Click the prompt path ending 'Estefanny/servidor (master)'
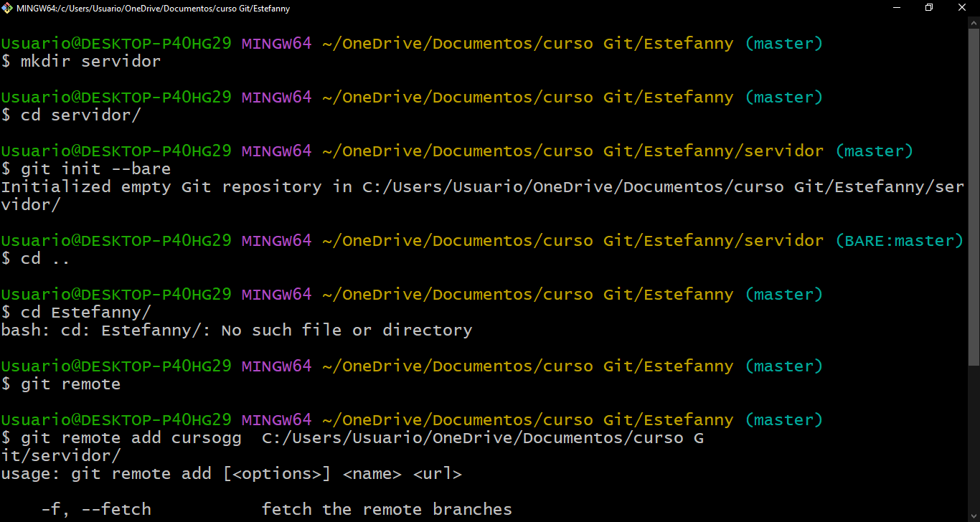Image resolution: width=980 pixels, height=522 pixels. pos(618,151)
